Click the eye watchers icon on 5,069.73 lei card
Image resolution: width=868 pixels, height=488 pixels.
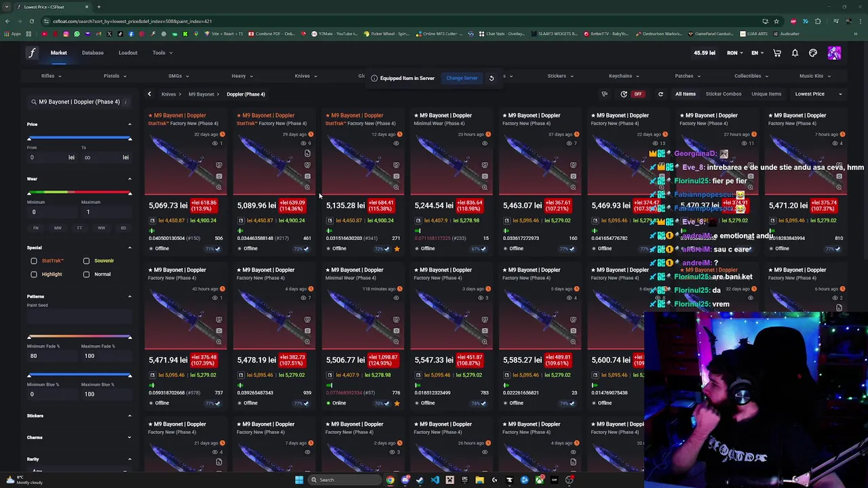coord(214,143)
